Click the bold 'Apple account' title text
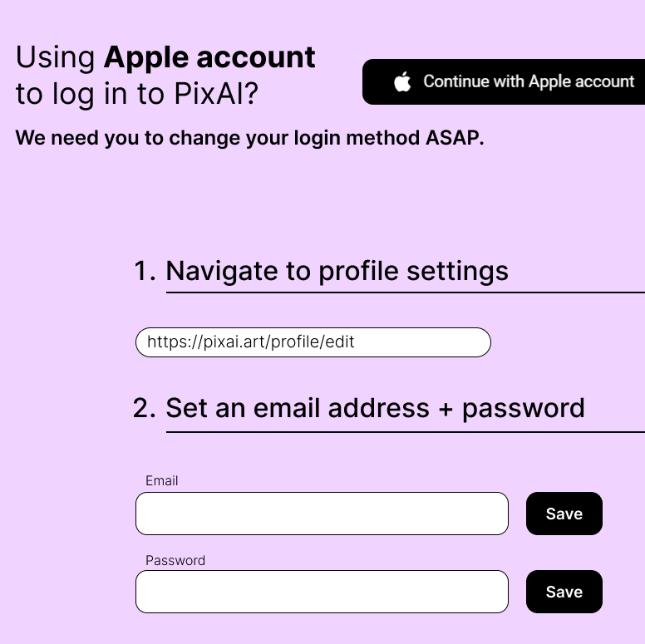The height and width of the screenshot is (644, 645). click(209, 57)
